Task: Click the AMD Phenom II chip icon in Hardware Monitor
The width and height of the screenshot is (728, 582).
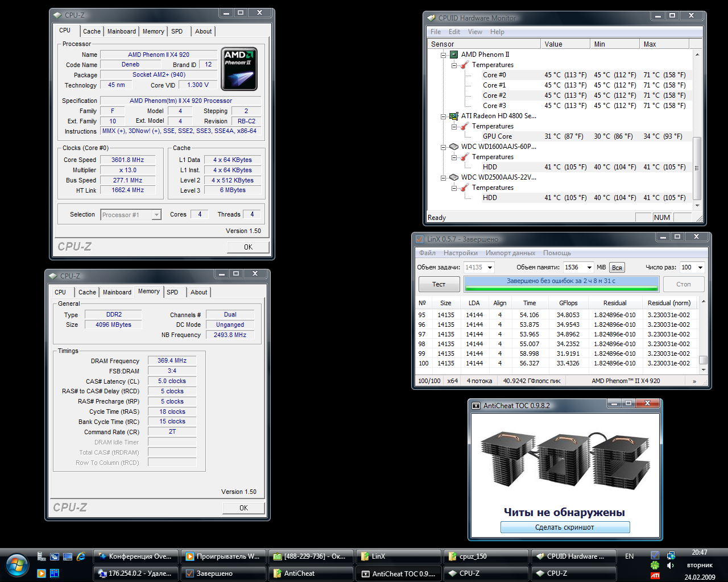Action: tap(454, 55)
